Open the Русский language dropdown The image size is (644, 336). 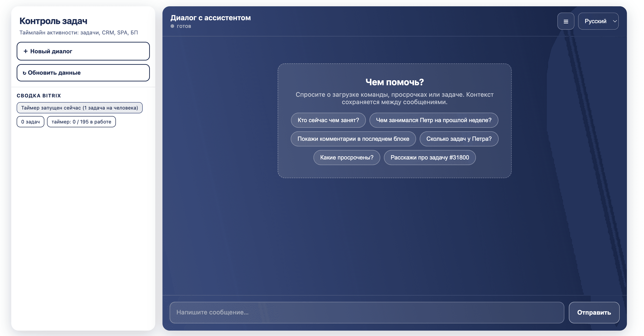tap(598, 21)
